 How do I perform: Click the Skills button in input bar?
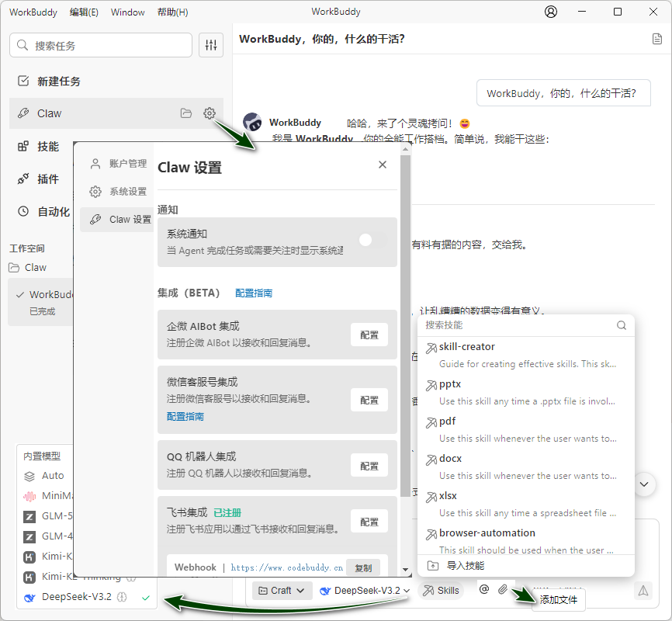point(441,591)
